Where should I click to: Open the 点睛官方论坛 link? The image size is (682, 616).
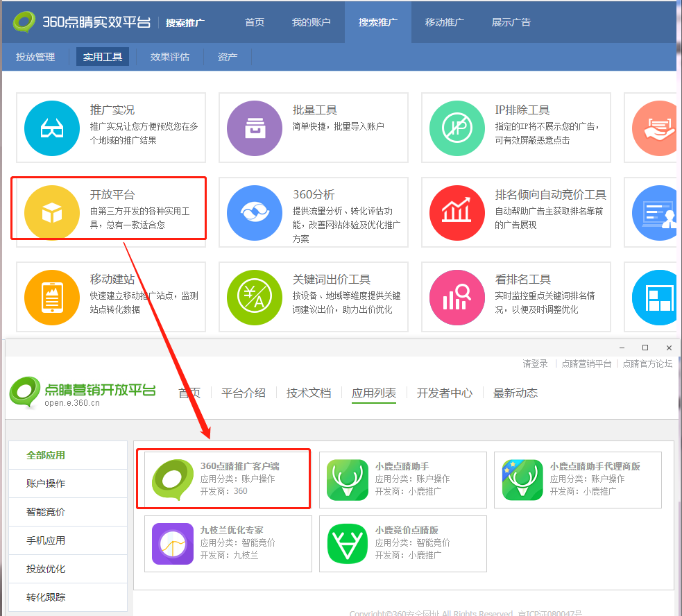[x=647, y=363]
